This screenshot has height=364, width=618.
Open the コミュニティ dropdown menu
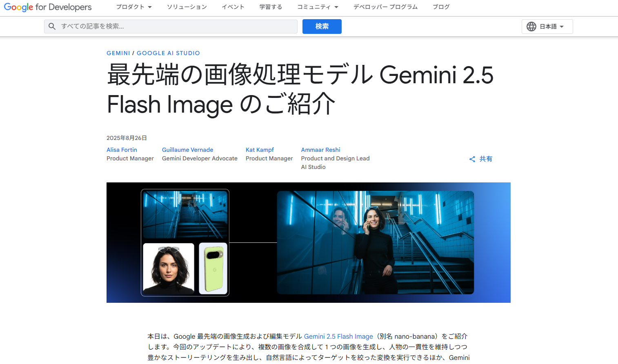pos(318,7)
